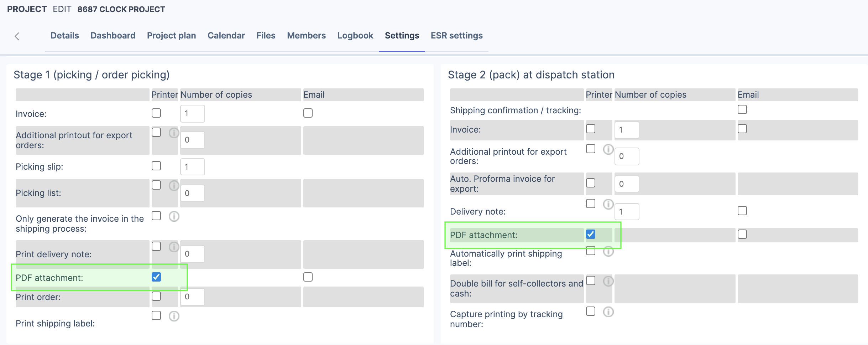Open the Members tab

(306, 36)
